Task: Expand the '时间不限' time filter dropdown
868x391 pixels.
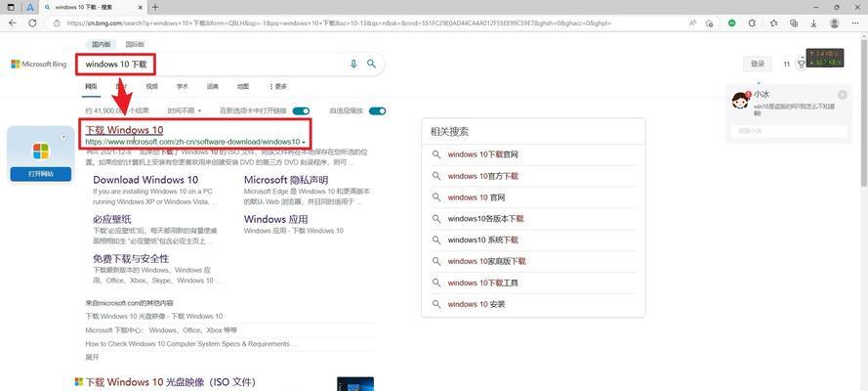Action: (x=185, y=110)
